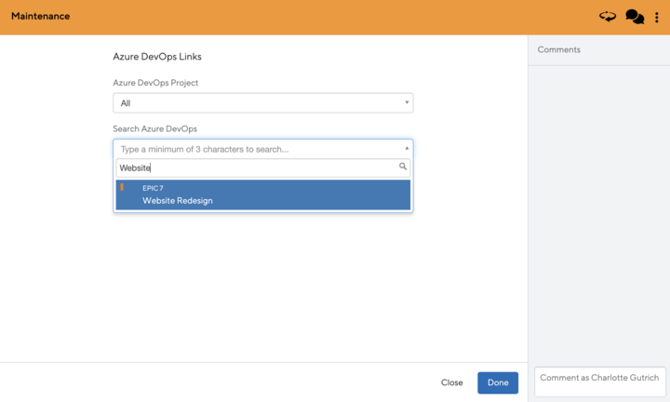Image resolution: width=670 pixels, height=402 pixels.
Task: Toggle the comments chat bubbles icon
Action: [634, 17]
